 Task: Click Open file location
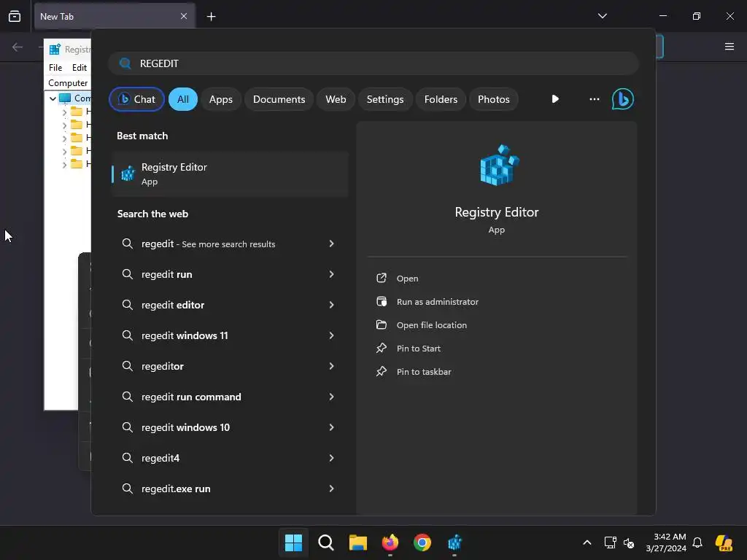432,325
